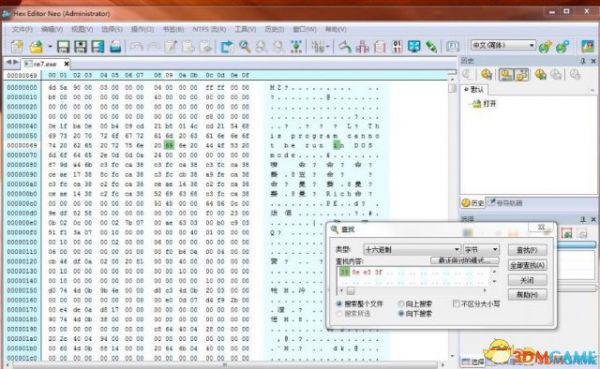The width and height of the screenshot is (600, 369).
Task: Click the open-folder icon in toolbar
Action: coord(36,47)
